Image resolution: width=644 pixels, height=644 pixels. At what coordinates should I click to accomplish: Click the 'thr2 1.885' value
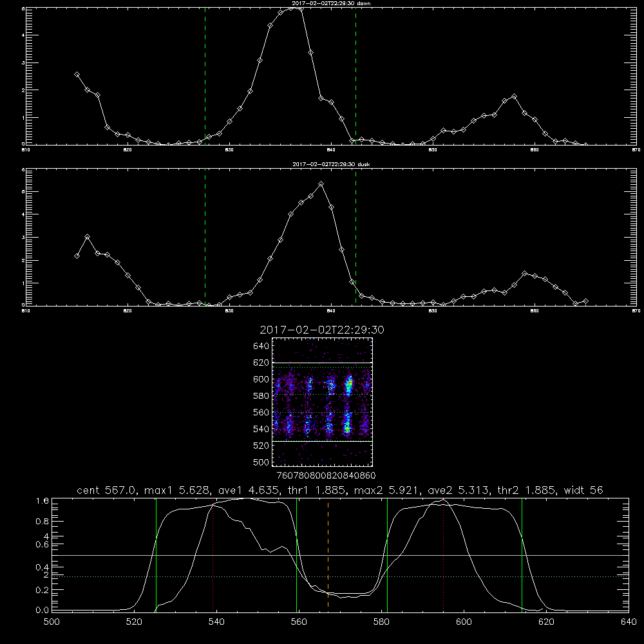[x=527, y=490]
